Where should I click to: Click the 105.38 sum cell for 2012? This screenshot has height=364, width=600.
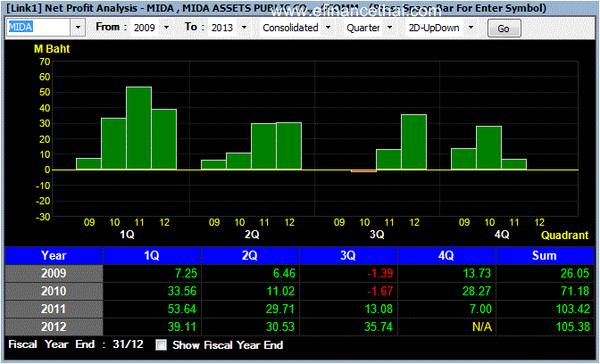[x=545, y=327]
